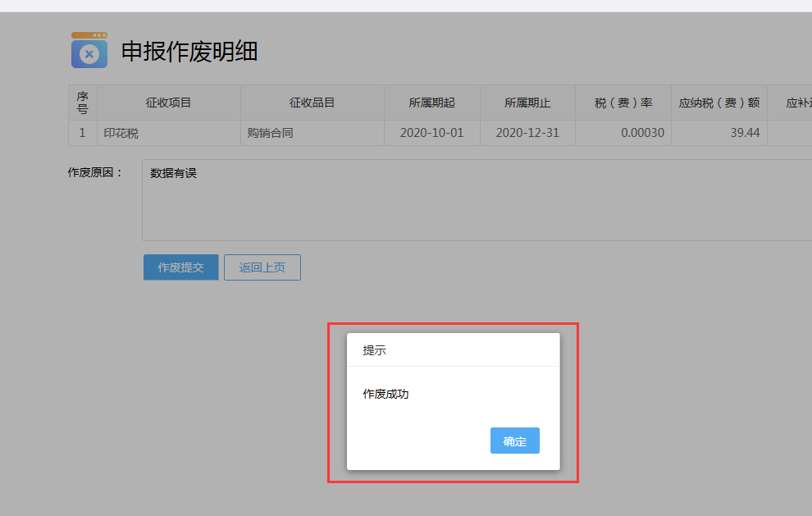
Task: Click the 所属期起 column header
Action: (x=431, y=103)
